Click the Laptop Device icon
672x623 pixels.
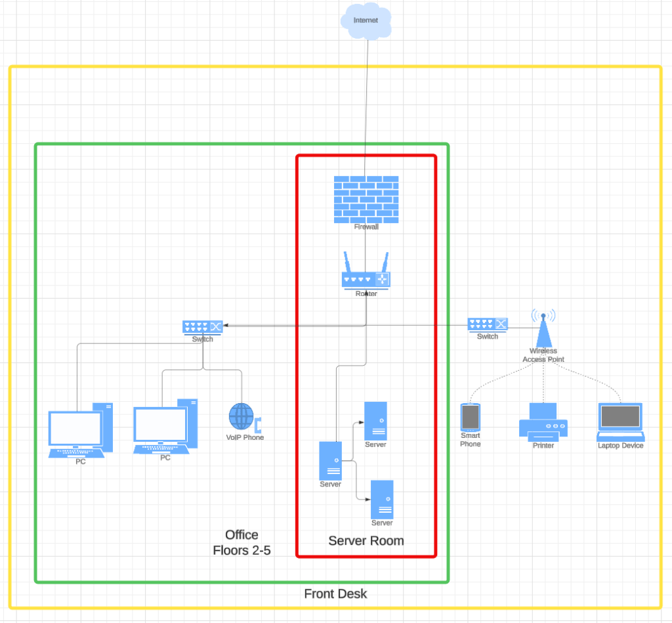tap(619, 420)
